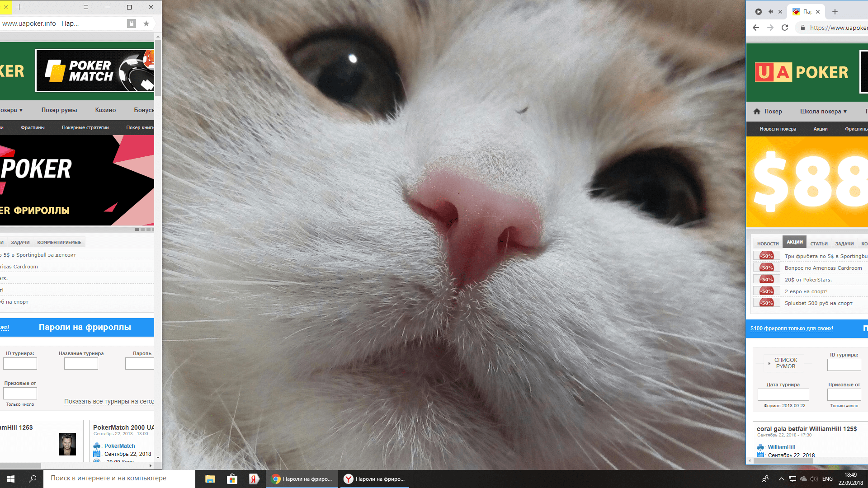Select the АКЦИИ tab
Screen dimensions: 868x488
click(794, 242)
